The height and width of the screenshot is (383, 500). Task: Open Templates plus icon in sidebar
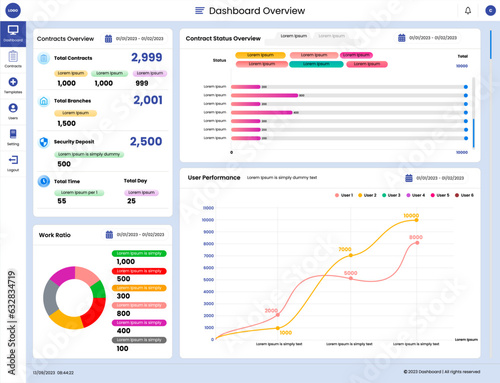tap(13, 82)
